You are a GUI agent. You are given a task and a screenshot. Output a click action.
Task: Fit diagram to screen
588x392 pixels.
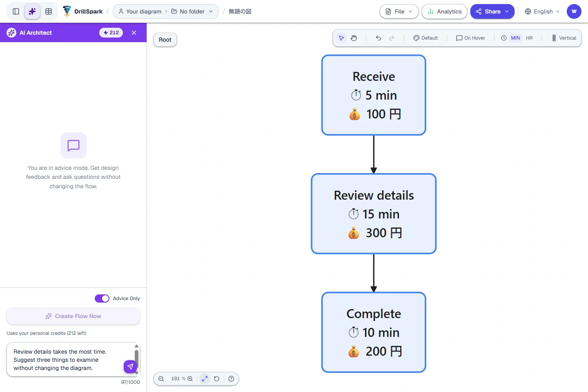pyautogui.click(x=205, y=379)
